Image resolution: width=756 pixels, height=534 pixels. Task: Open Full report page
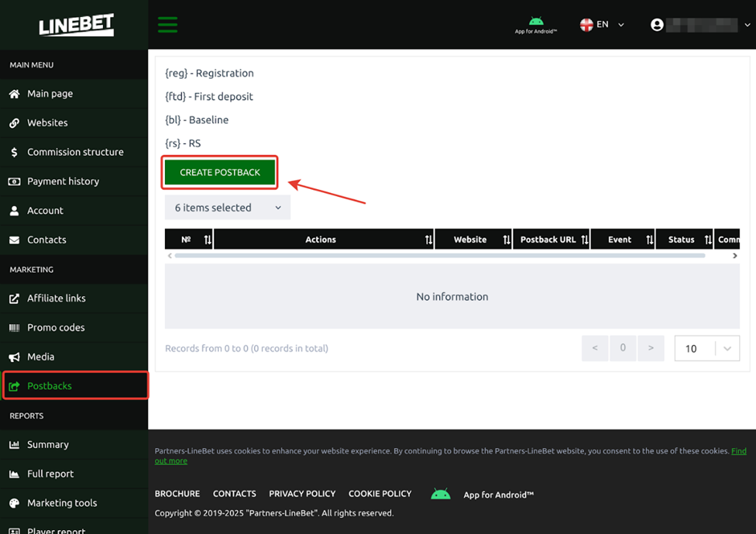coord(74,474)
